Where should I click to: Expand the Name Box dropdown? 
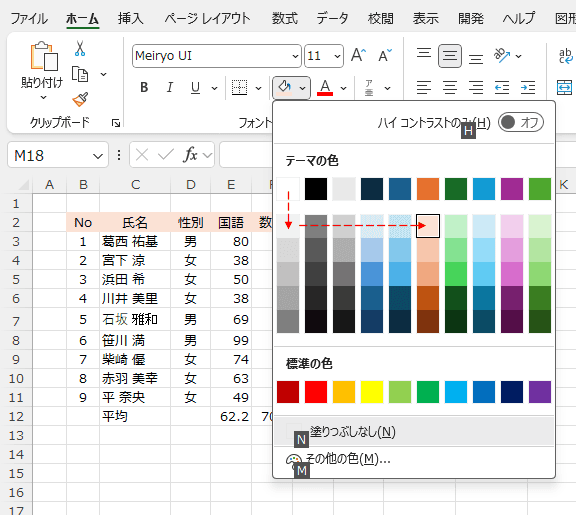[x=98, y=156]
